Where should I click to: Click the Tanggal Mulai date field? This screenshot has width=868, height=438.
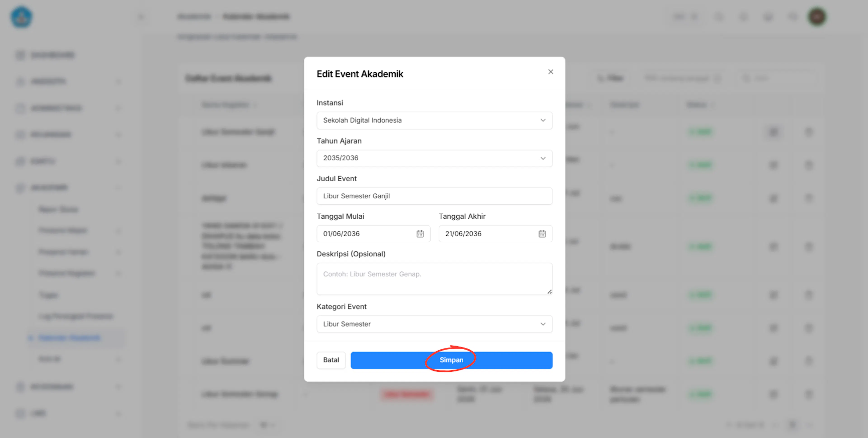point(373,234)
